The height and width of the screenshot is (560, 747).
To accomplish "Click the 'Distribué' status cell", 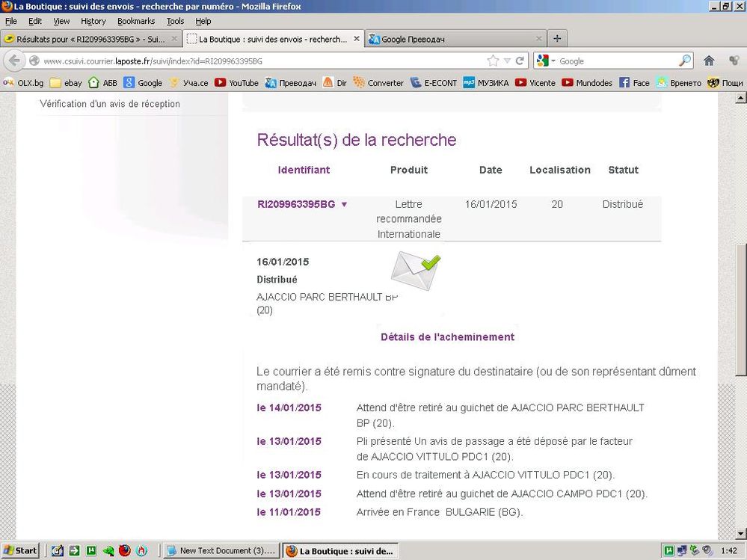I will tap(623, 204).
